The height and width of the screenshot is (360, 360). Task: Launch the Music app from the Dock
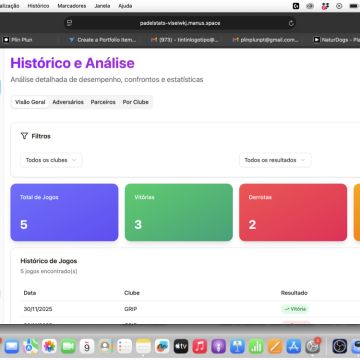point(200,347)
